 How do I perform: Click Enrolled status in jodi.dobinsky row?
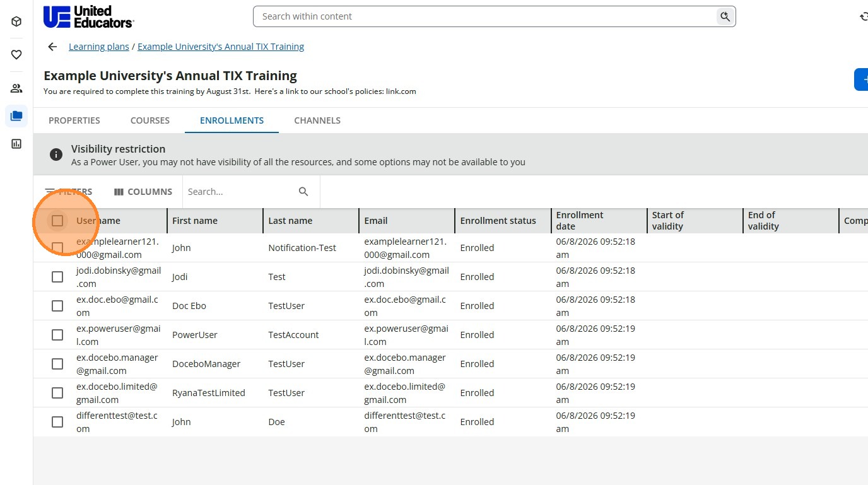pos(477,277)
